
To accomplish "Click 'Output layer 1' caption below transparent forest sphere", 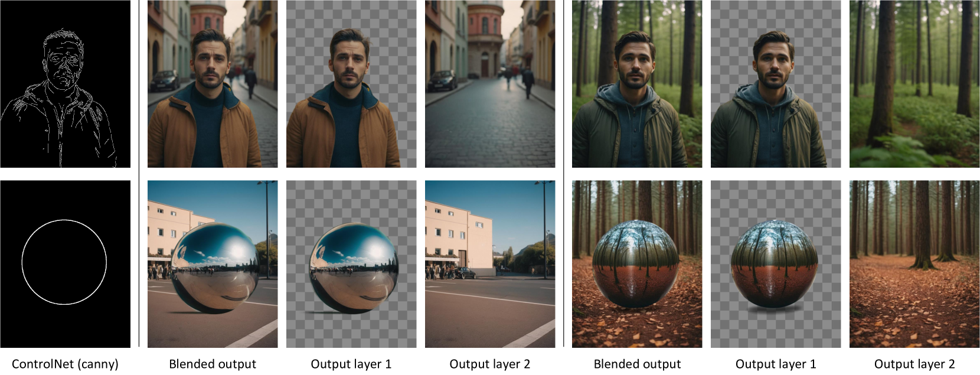I will click(x=776, y=364).
